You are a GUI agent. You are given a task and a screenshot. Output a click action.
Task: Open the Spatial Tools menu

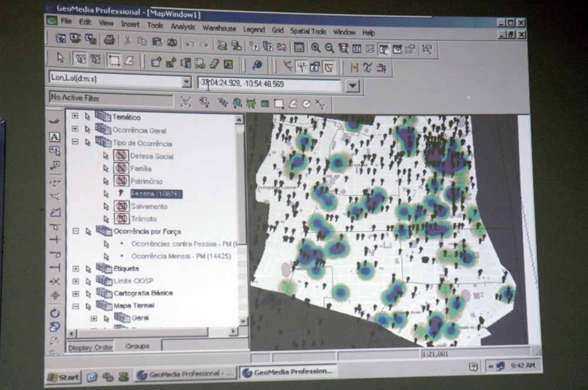[x=308, y=32]
